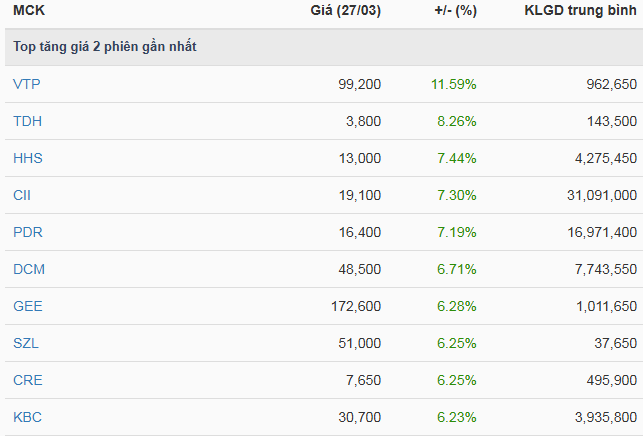This screenshot has height=436, width=643.
Task: Open HHS ticker details
Action: (28, 158)
